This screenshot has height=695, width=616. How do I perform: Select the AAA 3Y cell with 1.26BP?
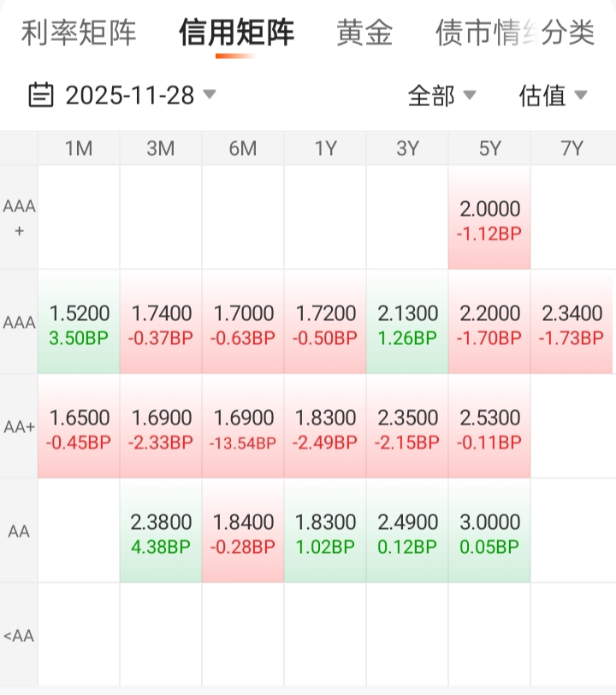click(407, 323)
